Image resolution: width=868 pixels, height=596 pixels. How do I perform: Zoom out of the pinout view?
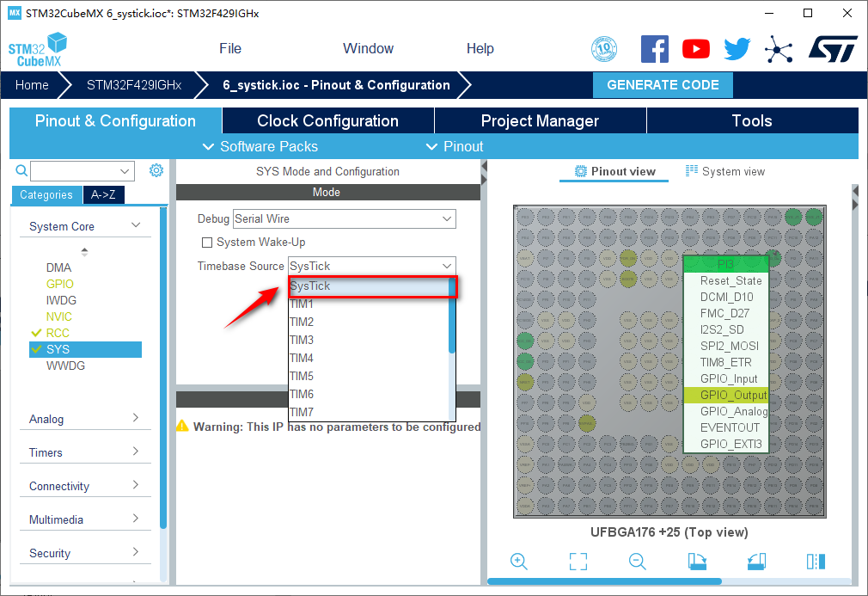tap(637, 562)
